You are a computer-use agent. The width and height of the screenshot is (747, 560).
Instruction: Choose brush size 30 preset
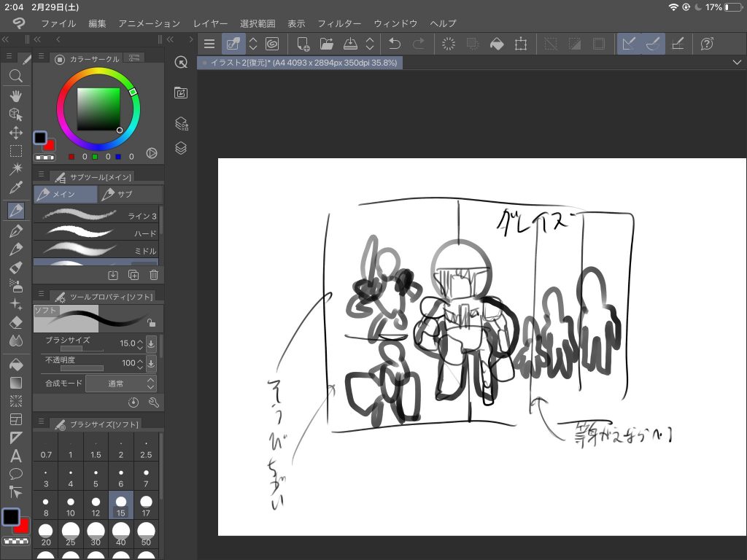(x=96, y=534)
